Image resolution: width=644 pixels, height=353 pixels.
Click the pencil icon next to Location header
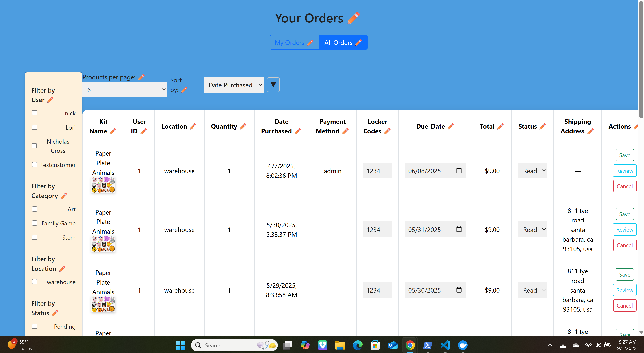coord(193,126)
